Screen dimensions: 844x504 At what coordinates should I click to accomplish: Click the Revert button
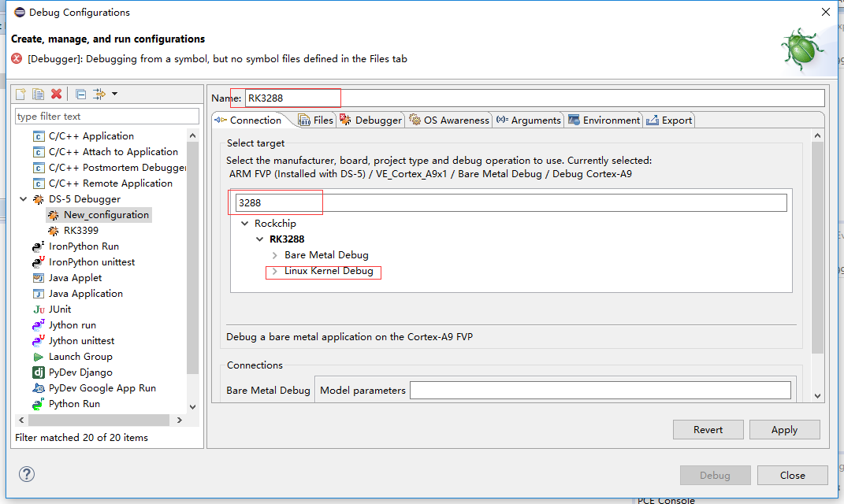pos(708,430)
